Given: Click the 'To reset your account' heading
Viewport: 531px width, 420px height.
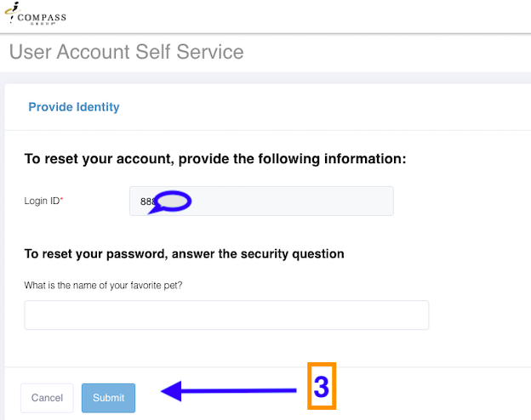Looking at the screenshot, I should pos(214,158).
